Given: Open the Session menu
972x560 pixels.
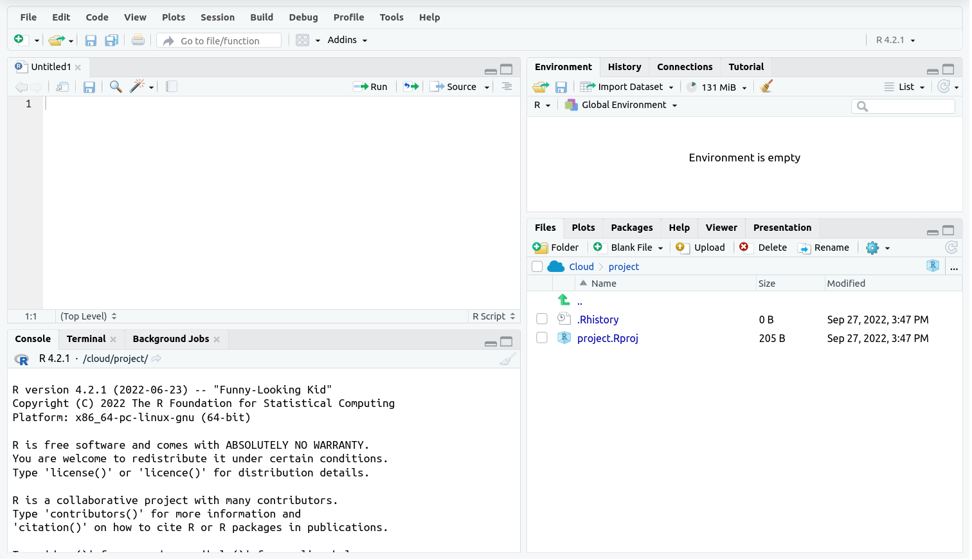Looking at the screenshot, I should pyautogui.click(x=217, y=17).
